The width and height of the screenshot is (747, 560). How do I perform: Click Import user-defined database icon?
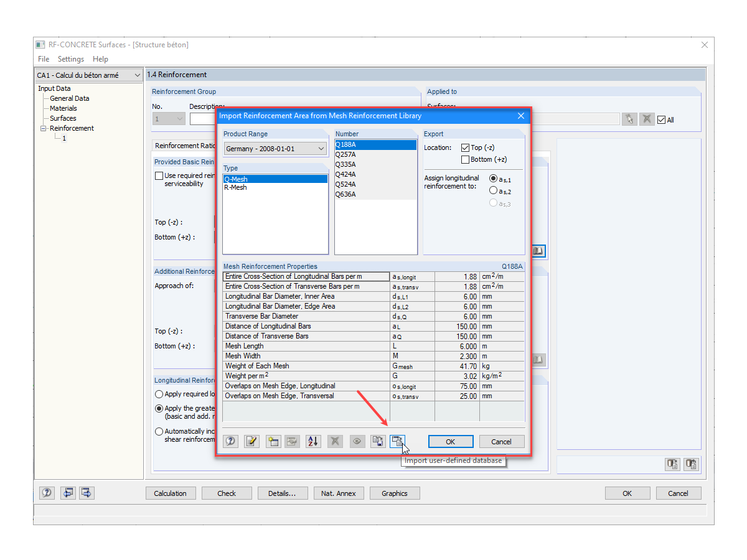click(397, 441)
